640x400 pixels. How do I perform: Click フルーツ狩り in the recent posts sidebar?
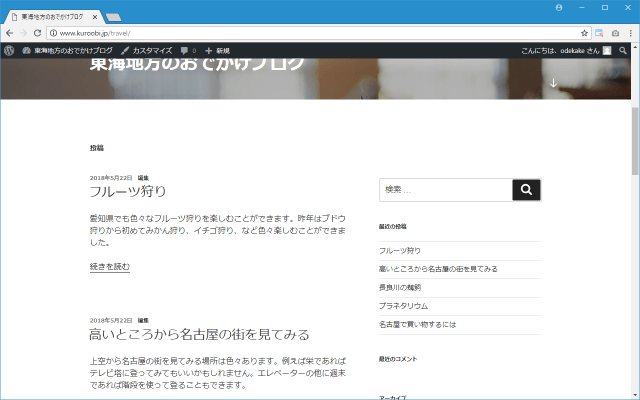pyautogui.click(x=400, y=251)
